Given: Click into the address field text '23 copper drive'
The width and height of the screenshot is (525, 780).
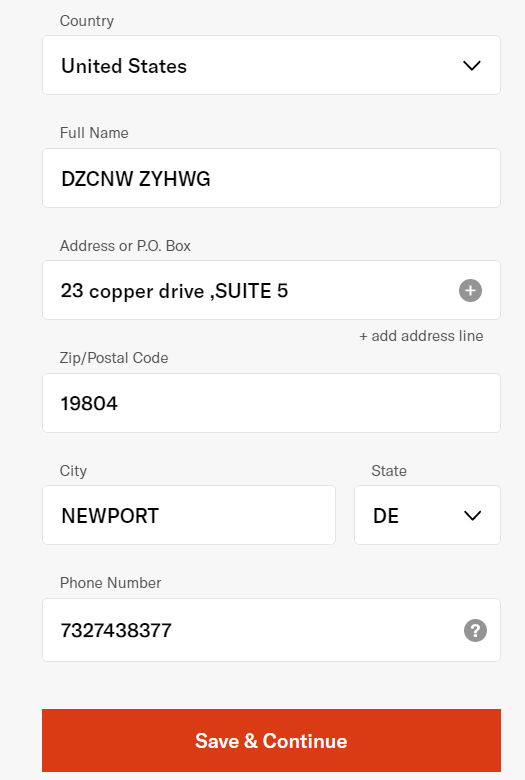Looking at the screenshot, I should (x=132, y=291).
